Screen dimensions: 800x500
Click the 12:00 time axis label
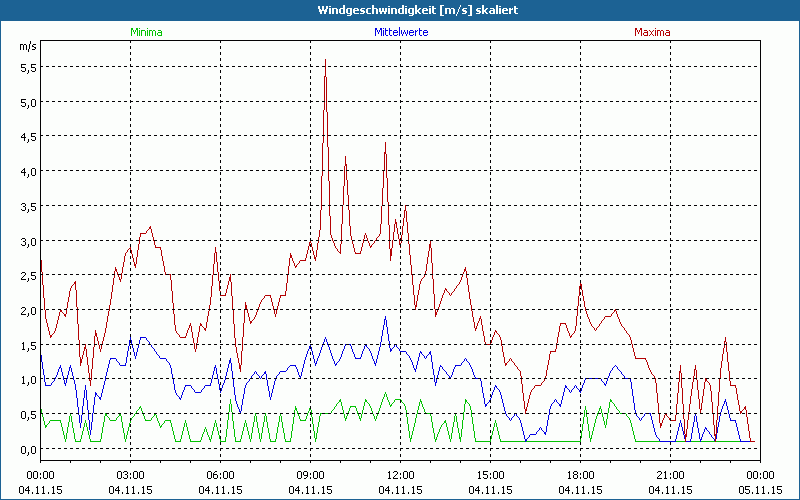point(400,475)
